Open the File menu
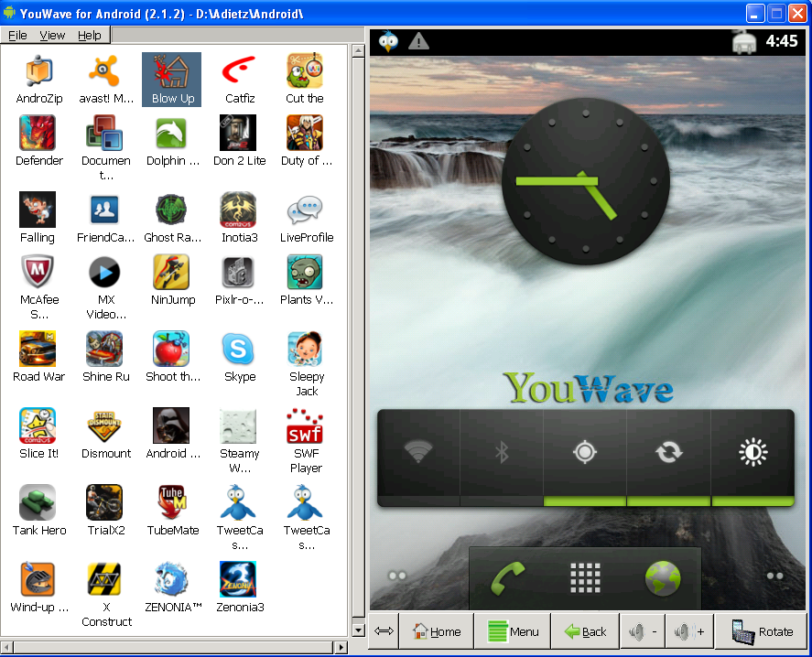The image size is (812, 657). point(17,35)
